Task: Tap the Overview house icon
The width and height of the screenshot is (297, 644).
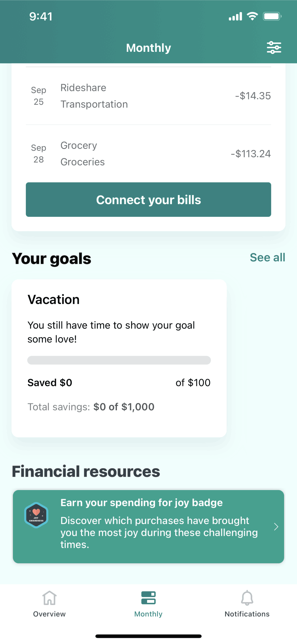Action: 49,598
